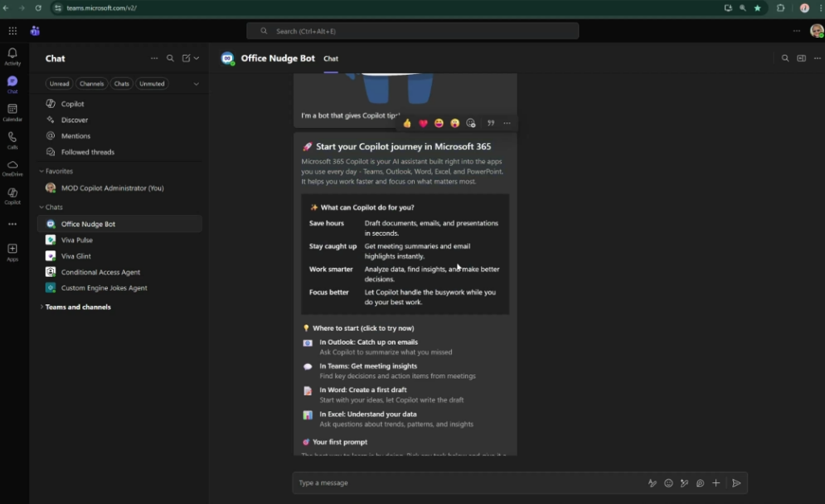
Task: Expand the Teams and channels section
Action: (42, 307)
